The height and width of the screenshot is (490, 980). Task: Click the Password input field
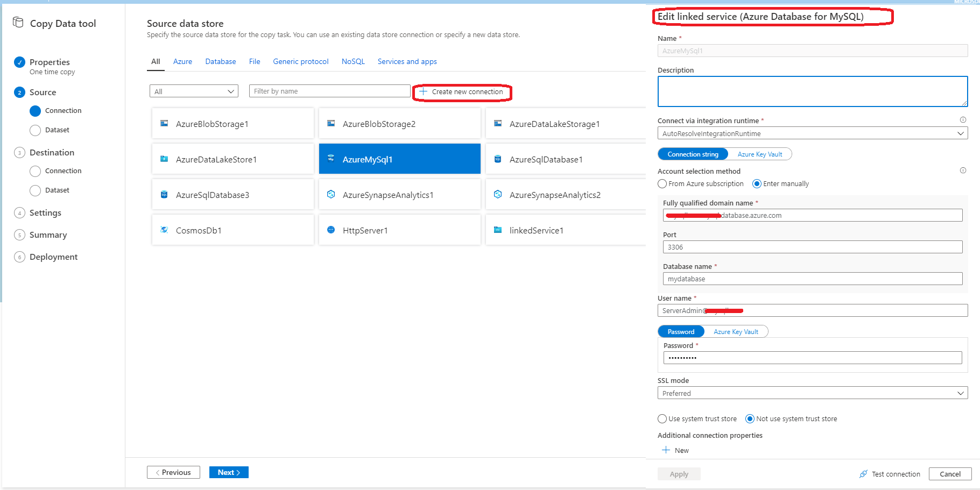tap(813, 358)
